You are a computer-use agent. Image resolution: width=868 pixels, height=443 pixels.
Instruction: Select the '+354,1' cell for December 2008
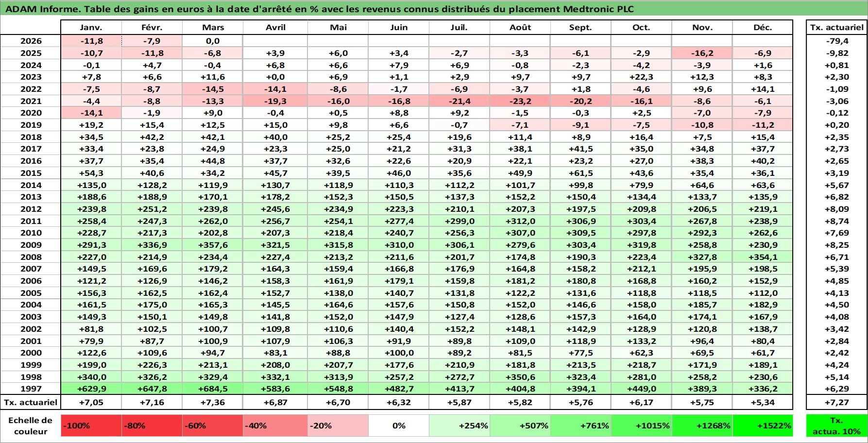[x=763, y=257]
